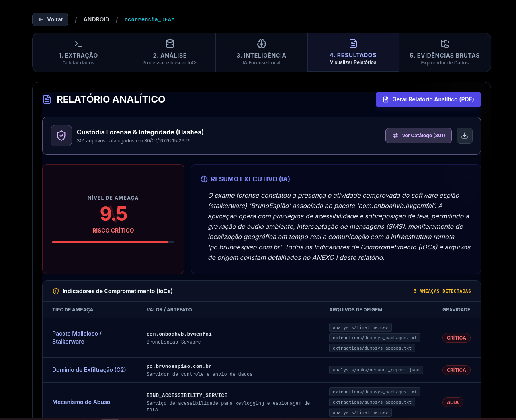Click CRÍTICA badge in Stalkerware row
The image size is (516, 420).
[456, 338]
